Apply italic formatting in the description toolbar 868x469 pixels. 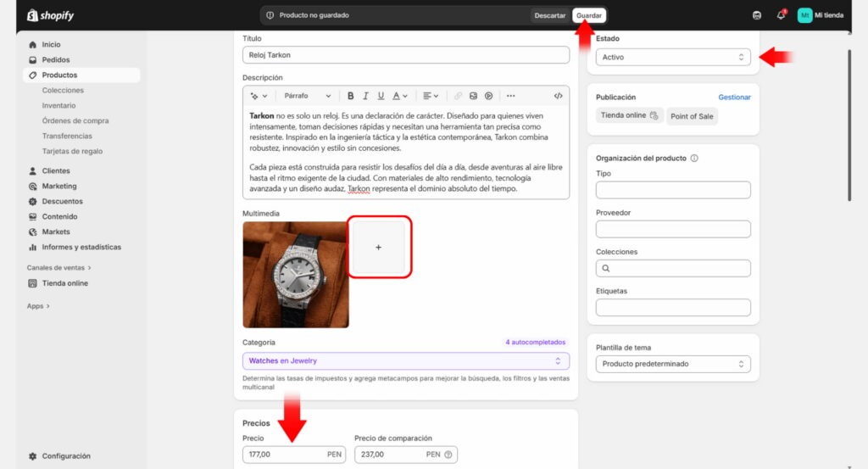click(x=365, y=96)
